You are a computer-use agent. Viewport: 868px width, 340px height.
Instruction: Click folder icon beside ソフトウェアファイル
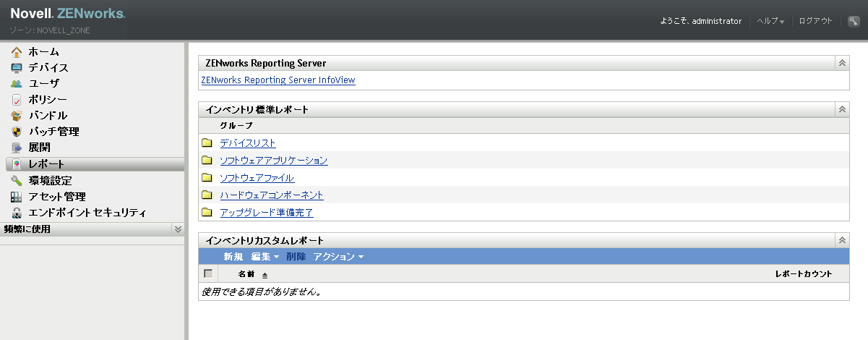207,178
